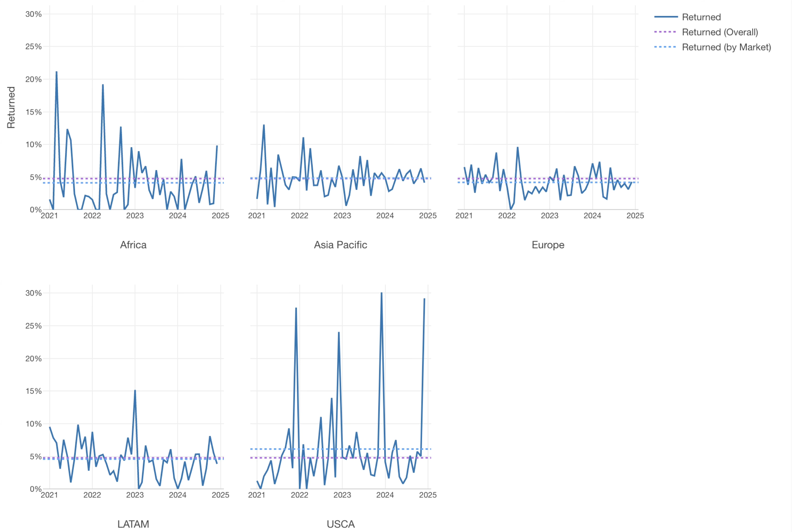The image size is (792, 532).
Task: Select the Europe chart title
Action: (548, 245)
